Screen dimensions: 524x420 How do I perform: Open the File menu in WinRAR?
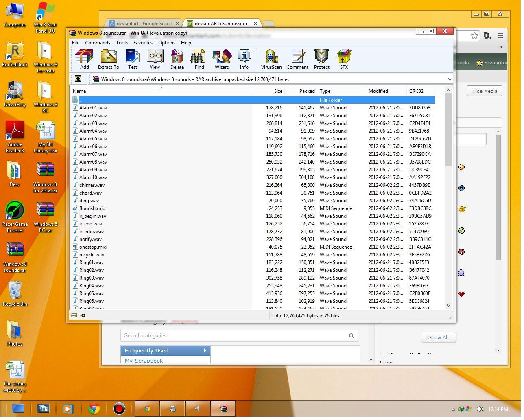pyautogui.click(x=76, y=42)
